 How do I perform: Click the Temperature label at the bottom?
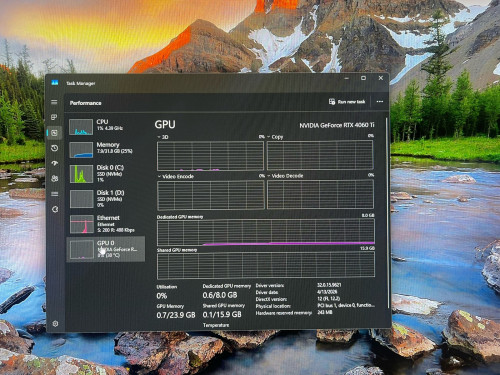pos(216,325)
